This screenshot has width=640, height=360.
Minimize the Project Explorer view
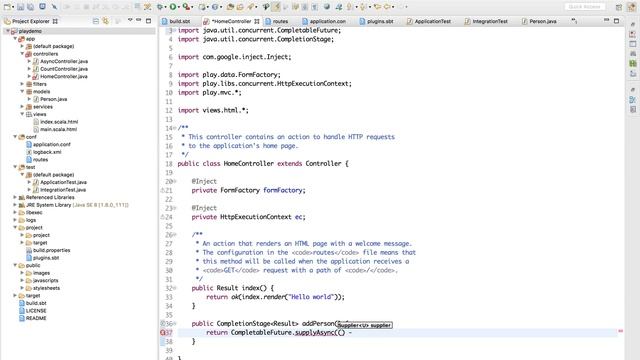tap(139, 20)
